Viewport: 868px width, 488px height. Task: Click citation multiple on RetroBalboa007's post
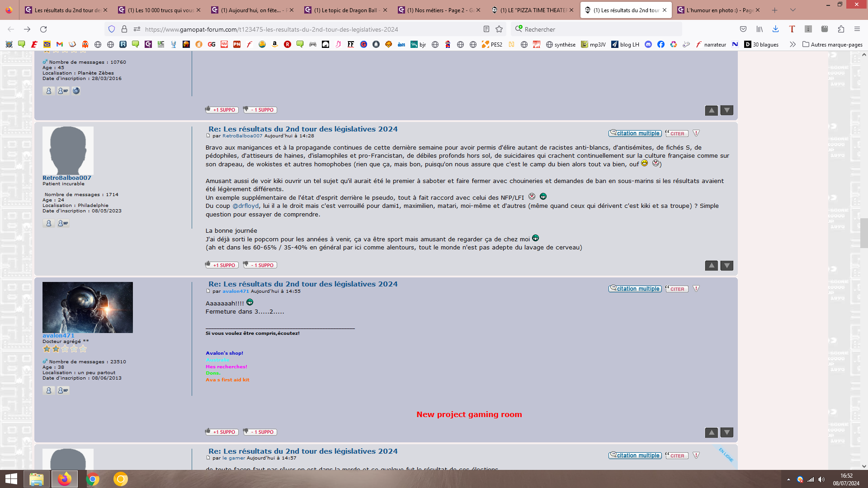pyautogui.click(x=635, y=133)
